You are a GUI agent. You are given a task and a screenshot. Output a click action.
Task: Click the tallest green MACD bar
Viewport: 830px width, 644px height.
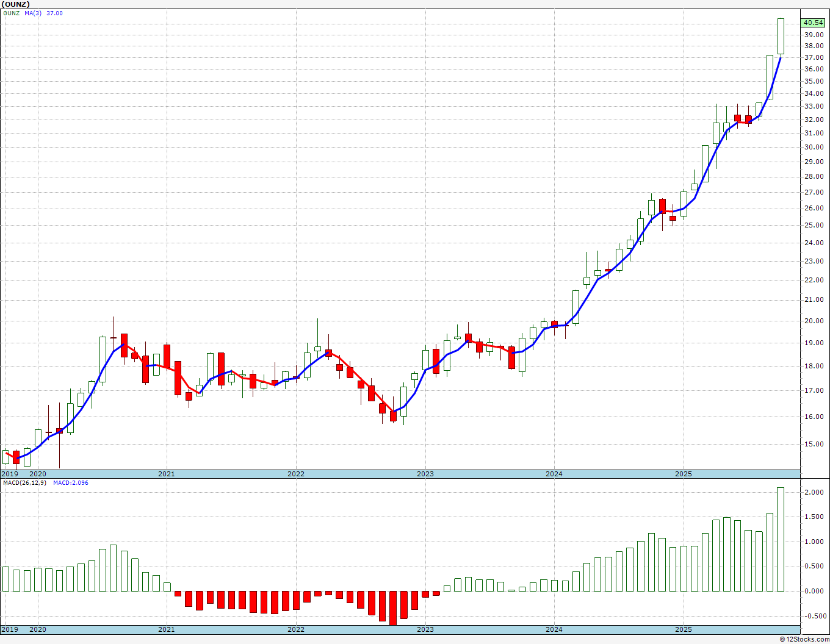781,539
